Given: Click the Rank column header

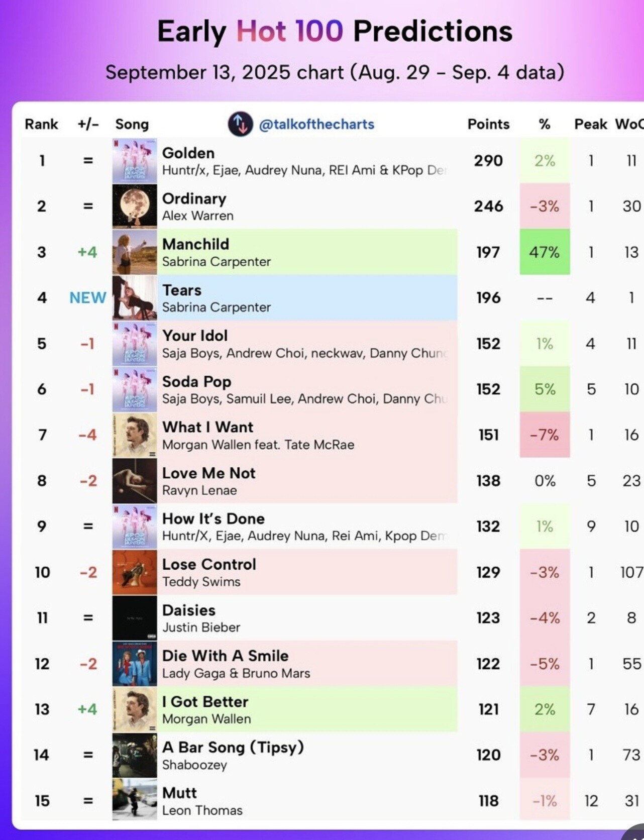Looking at the screenshot, I should (41, 124).
